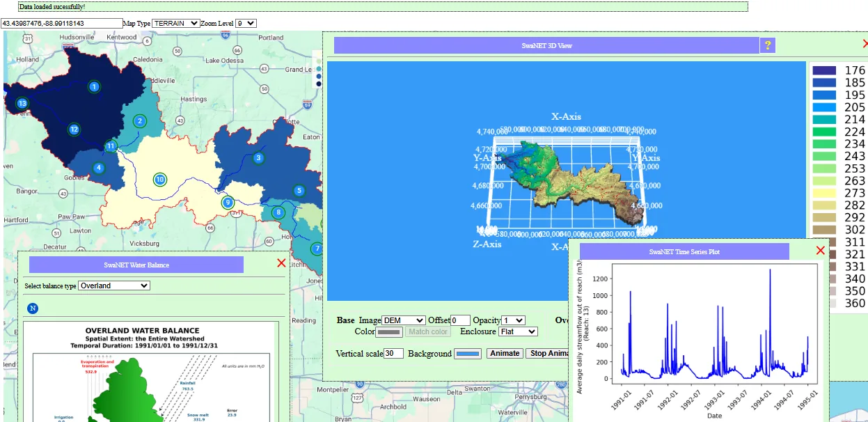Select subbasin marker 13 on the map
Screen dimensions: 868x422
point(22,104)
